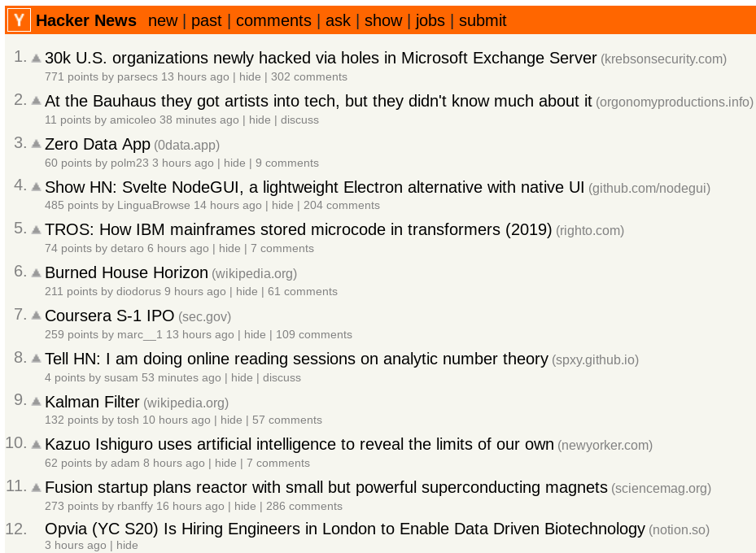View user LinguaBrowse's profile
This screenshot has height=553, width=756.
[154, 205]
